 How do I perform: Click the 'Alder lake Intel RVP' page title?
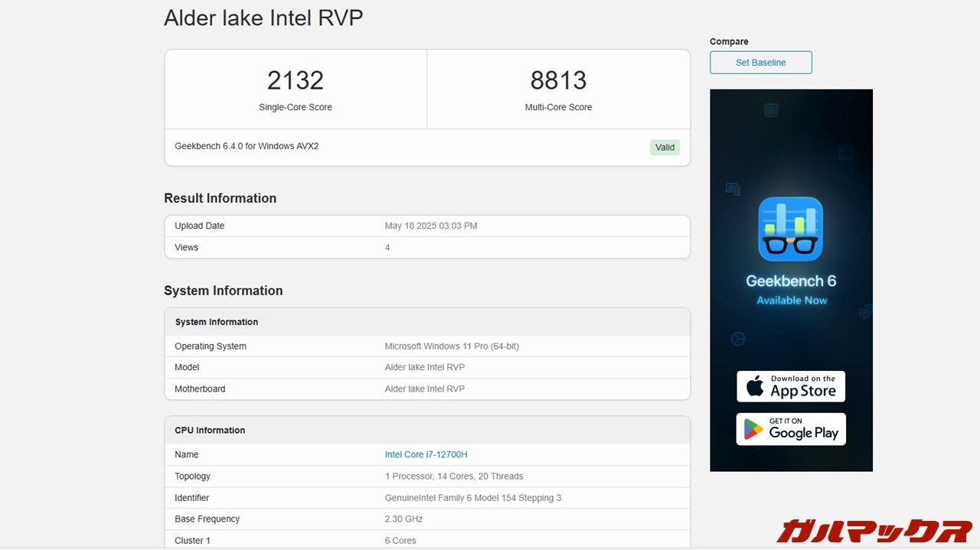coord(263,18)
